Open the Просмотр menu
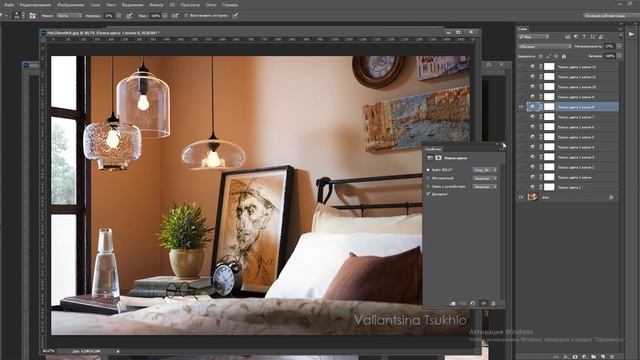Image resolution: width=640 pixels, height=360 pixels. point(190,5)
